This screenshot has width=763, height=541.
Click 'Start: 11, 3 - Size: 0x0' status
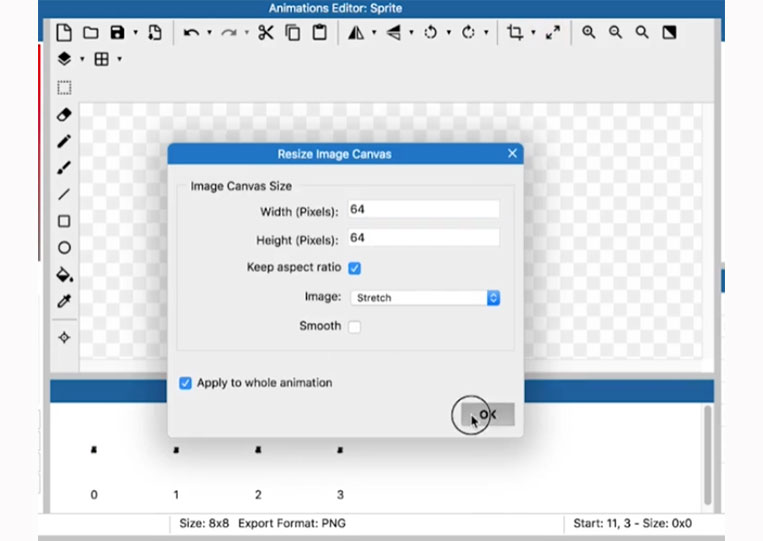point(633,523)
